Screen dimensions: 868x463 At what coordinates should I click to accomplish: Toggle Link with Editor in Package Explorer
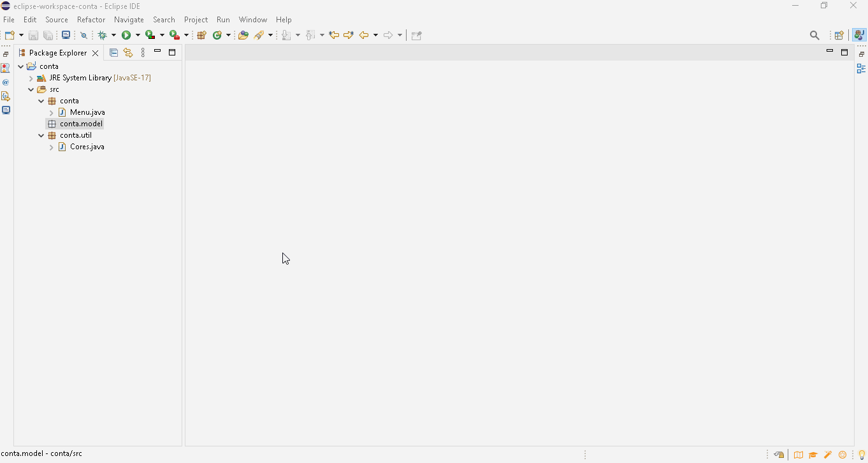(x=128, y=52)
